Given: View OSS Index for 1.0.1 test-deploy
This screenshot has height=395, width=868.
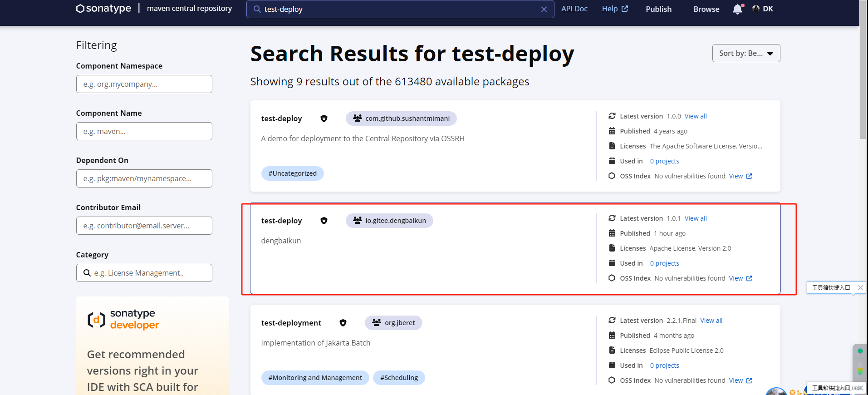Looking at the screenshot, I should (x=740, y=278).
